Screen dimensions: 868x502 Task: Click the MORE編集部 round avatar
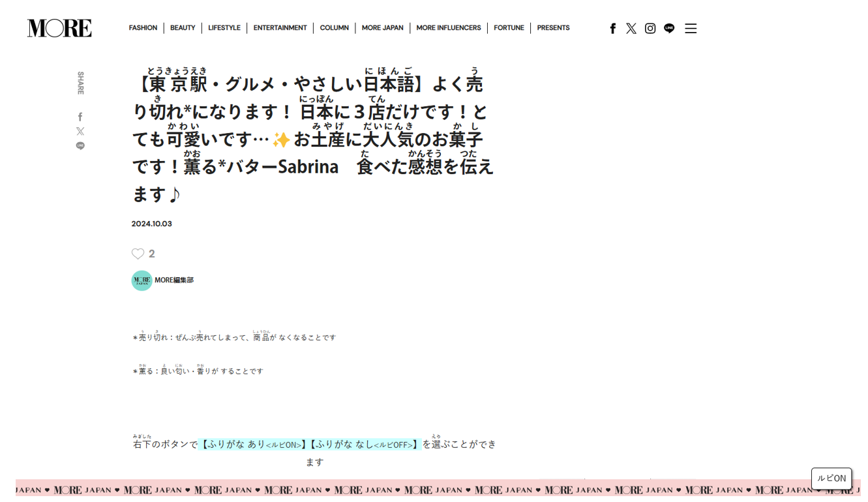pyautogui.click(x=142, y=280)
